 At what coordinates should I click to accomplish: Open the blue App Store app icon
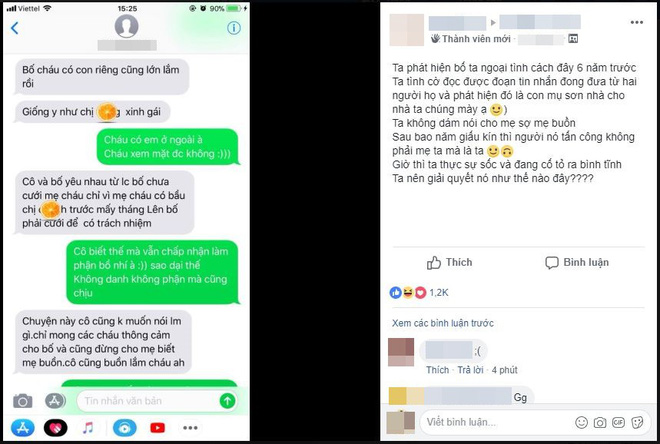[22, 428]
